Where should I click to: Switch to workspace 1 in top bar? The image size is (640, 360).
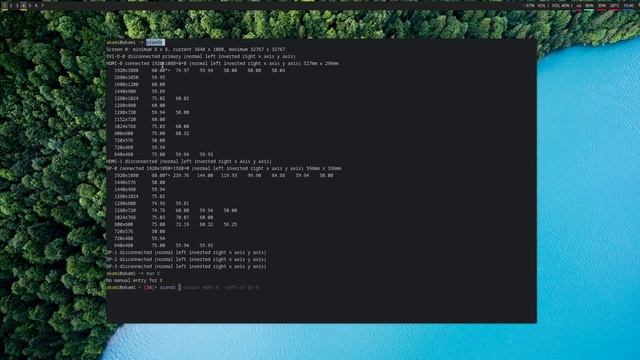coord(4,5)
